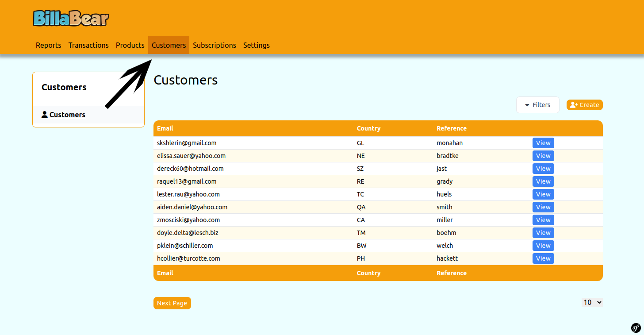View customer raquel13@gmail.com
644x335 pixels.
(x=543, y=181)
